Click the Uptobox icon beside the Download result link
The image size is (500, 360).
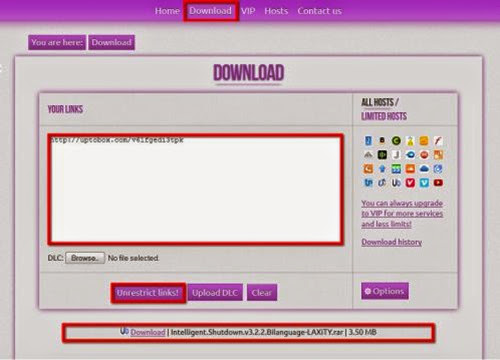pos(124,331)
